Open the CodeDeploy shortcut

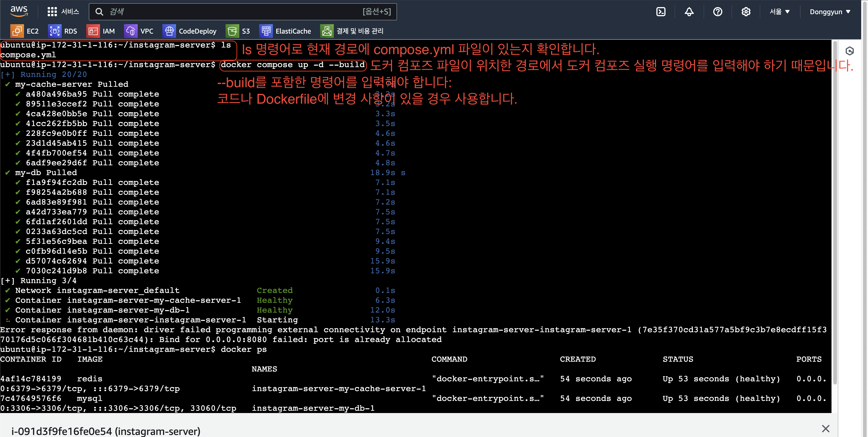pyautogui.click(x=190, y=31)
